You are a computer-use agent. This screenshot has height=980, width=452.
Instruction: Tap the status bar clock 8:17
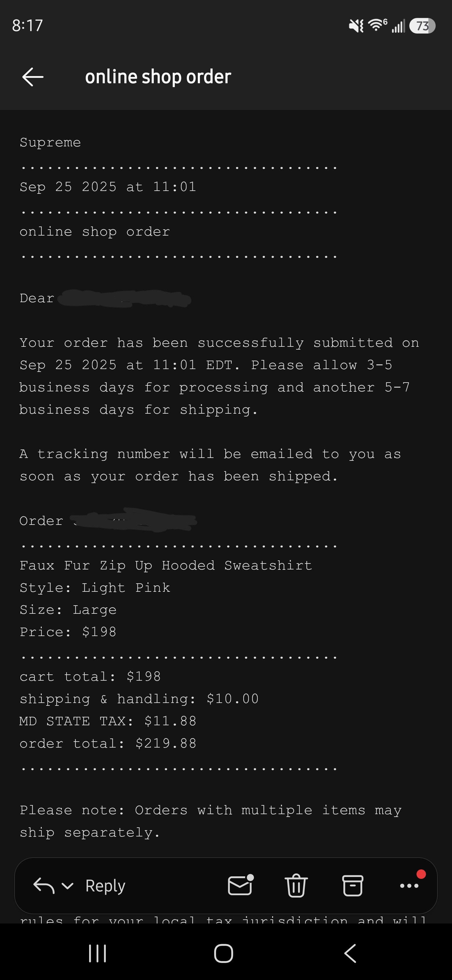27,25
